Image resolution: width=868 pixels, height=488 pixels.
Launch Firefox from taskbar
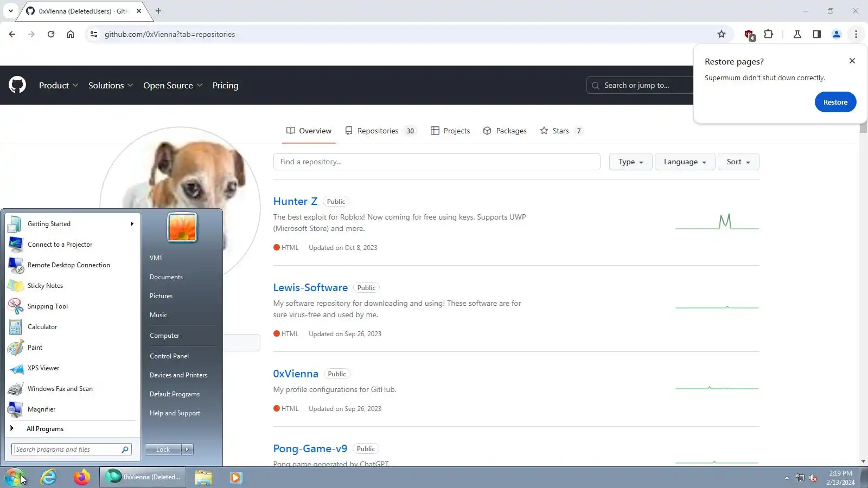pos(82,477)
